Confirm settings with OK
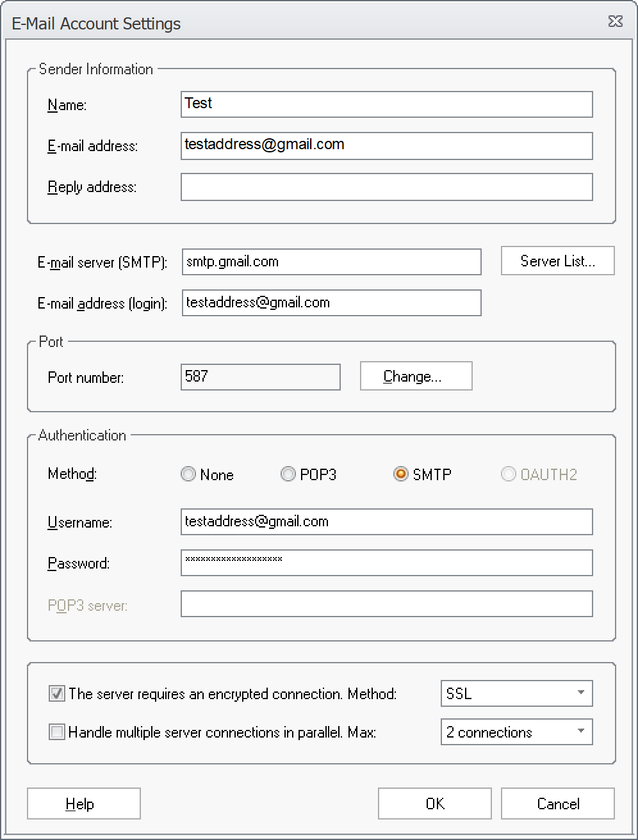638x840 pixels. click(434, 804)
